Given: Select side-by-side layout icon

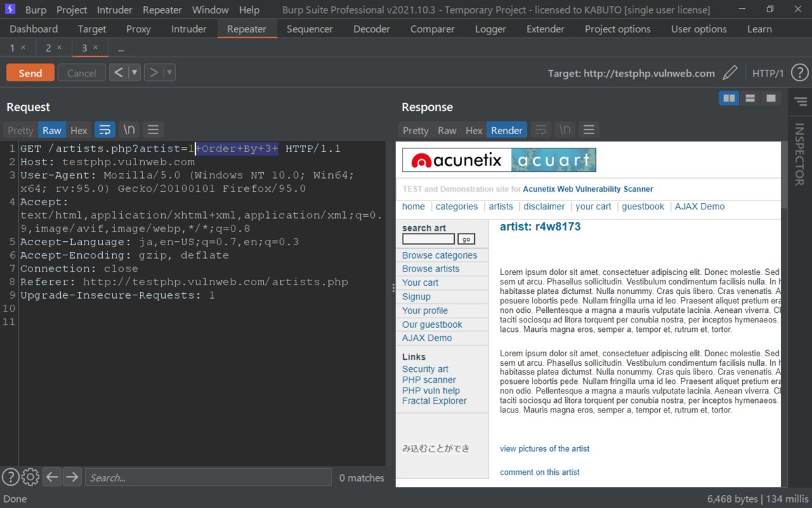Looking at the screenshot, I should 729,98.
